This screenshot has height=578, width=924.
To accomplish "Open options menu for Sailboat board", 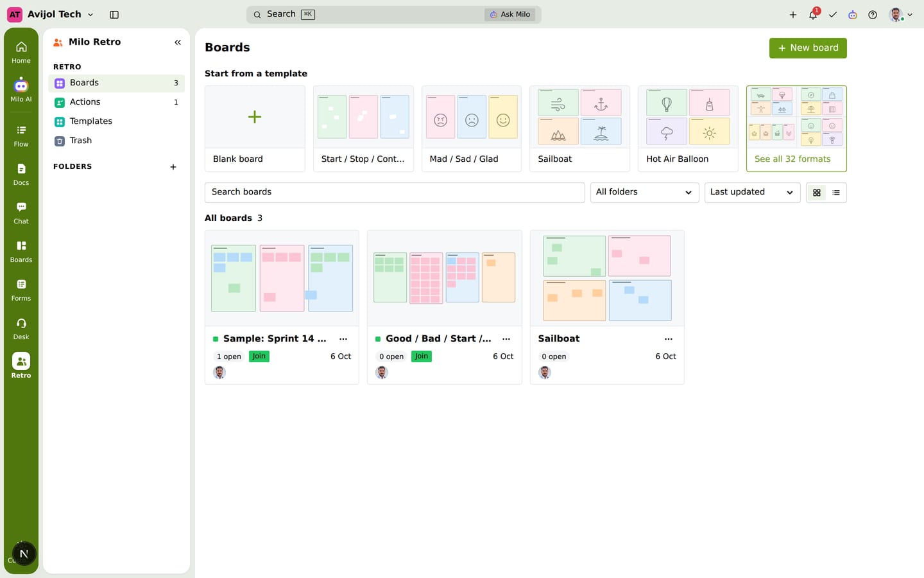I will 669,339.
